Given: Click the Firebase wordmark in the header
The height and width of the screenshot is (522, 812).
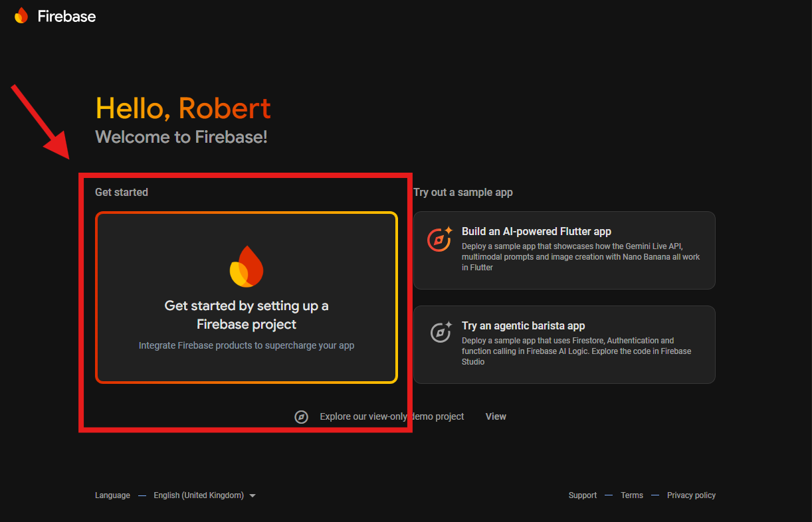Looking at the screenshot, I should (66, 17).
